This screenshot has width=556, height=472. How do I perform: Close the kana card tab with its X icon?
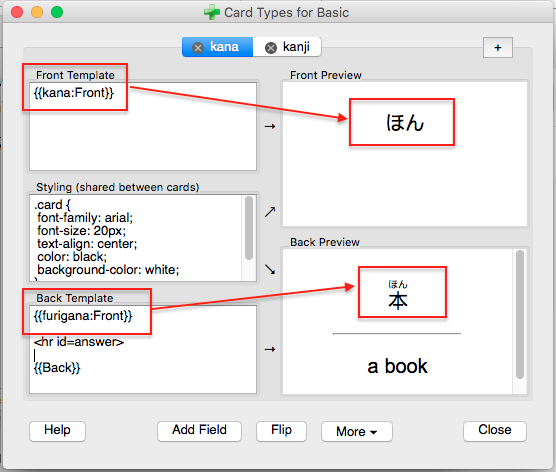point(198,48)
